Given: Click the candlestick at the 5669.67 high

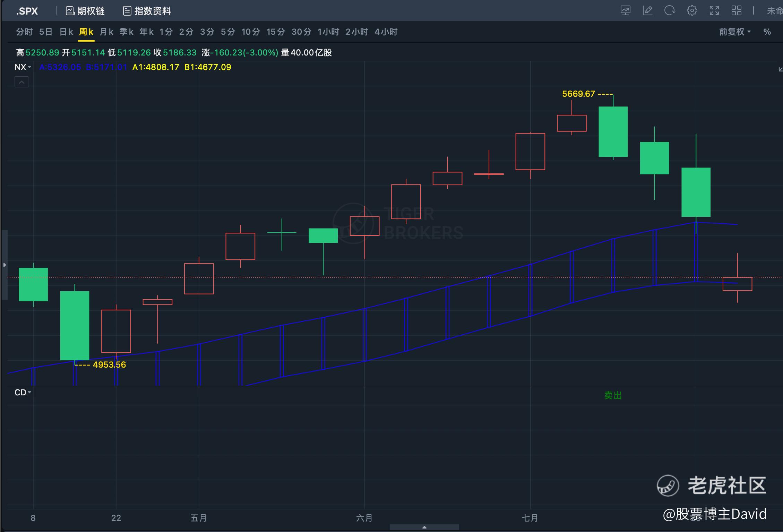Looking at the screenshot, I should click(x=613, y=132).
